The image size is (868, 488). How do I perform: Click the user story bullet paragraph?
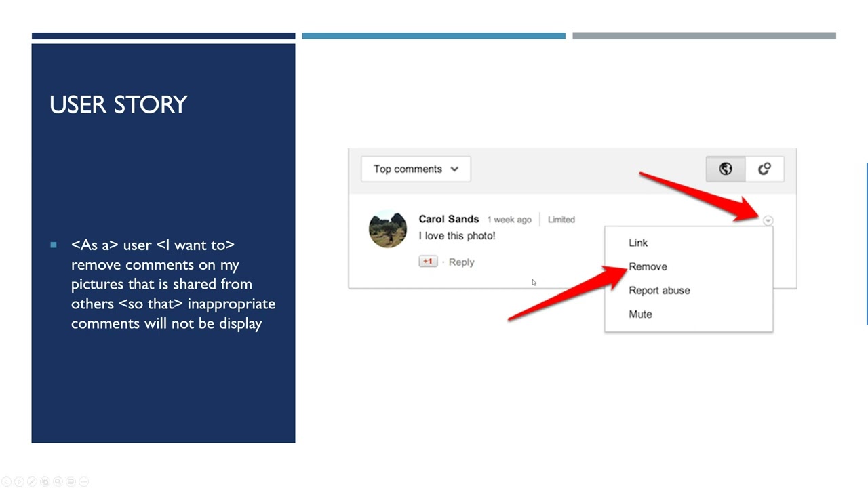point(173,284)
